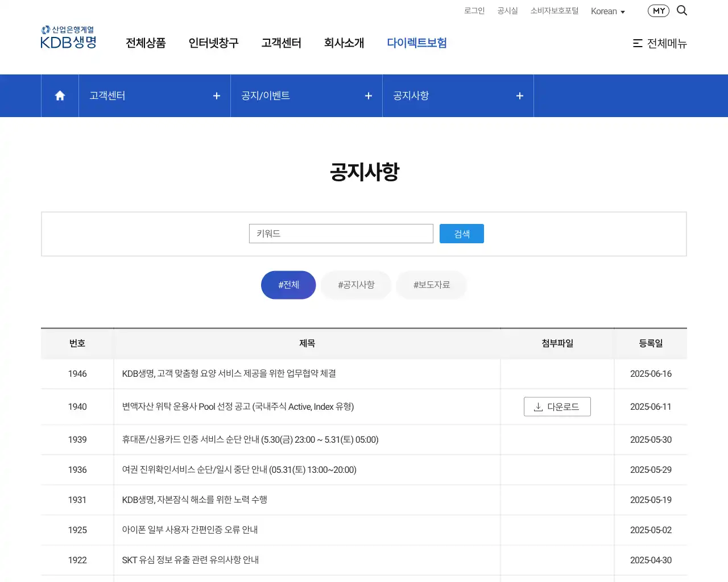Select 전체상품 in the navigation menu
728x582 pixels.
pyautogui.click(x=146, y=43)
